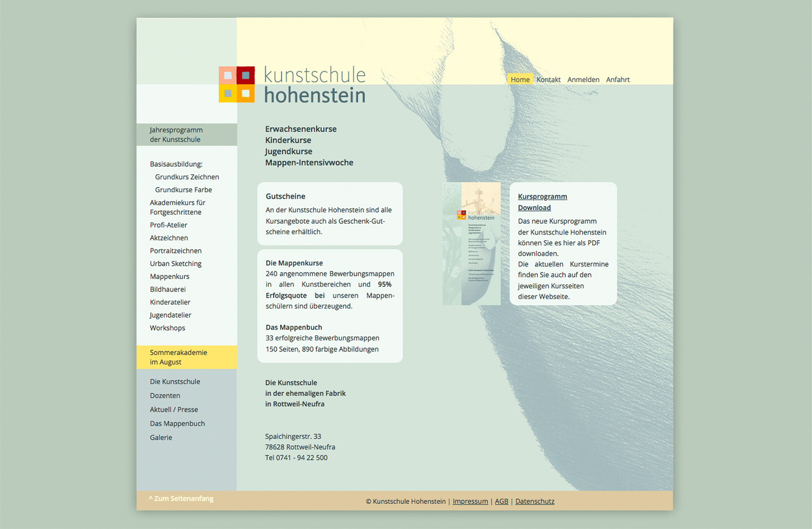Click the Gutscheine info box heading
Viewport: 812px width, 529px height.
[x=285, y=196]
